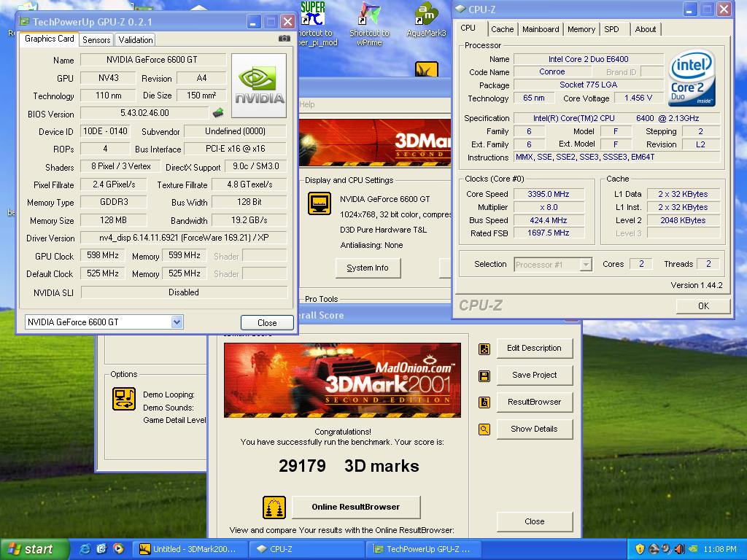Click the security shield tray icon
Image resolution: width=747 pixels, height=560 pixels.
pyautogui.click(x=640, y=549)
